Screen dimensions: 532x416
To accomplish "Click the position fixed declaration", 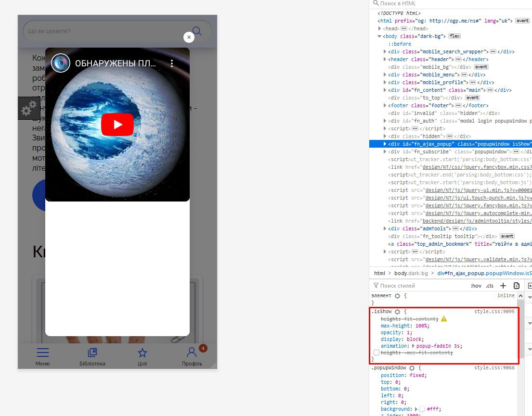I will tap(404, 375).
